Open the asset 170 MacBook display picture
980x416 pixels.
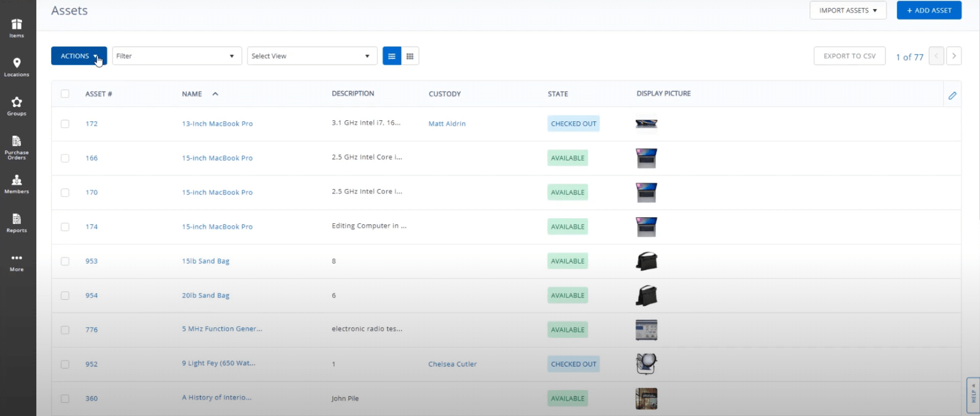(646, 192)
